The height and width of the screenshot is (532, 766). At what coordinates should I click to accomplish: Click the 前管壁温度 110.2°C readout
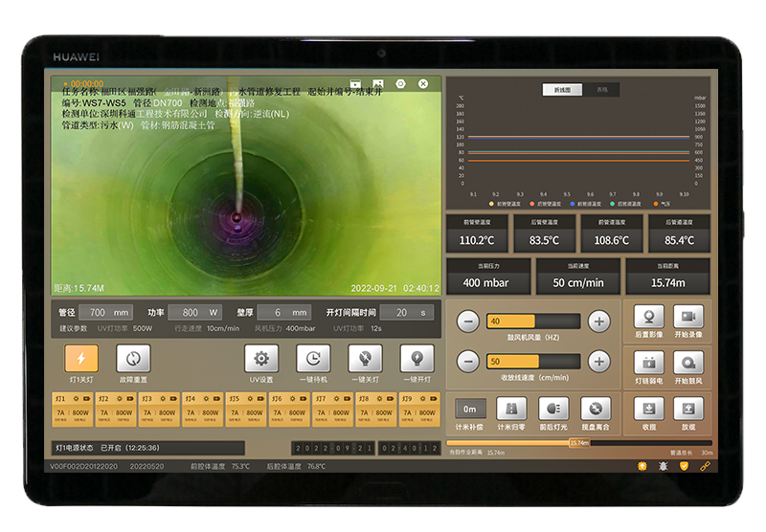coord(477,233)
